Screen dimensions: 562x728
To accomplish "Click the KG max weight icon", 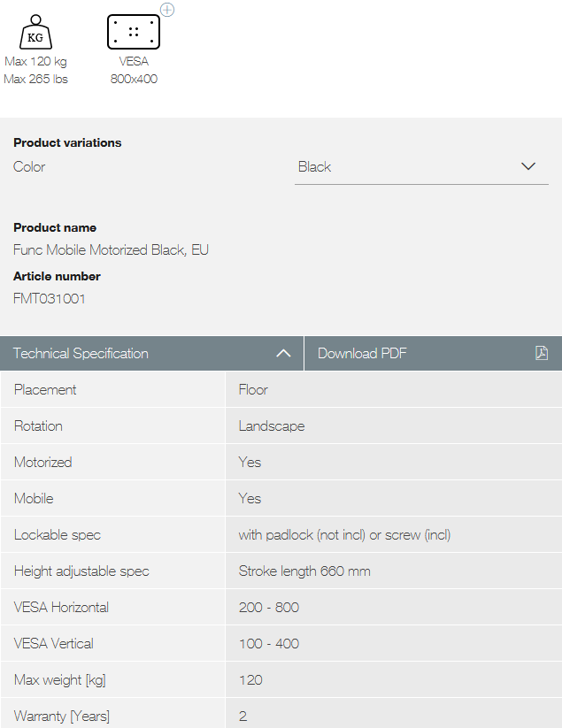I will pyautogui.click(x=35, y=32).
